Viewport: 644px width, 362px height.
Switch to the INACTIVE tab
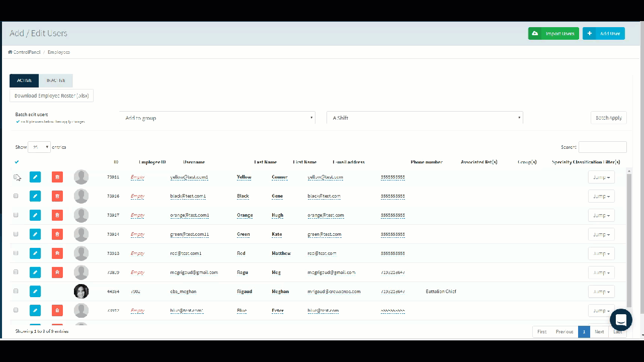tap(56, 80)
